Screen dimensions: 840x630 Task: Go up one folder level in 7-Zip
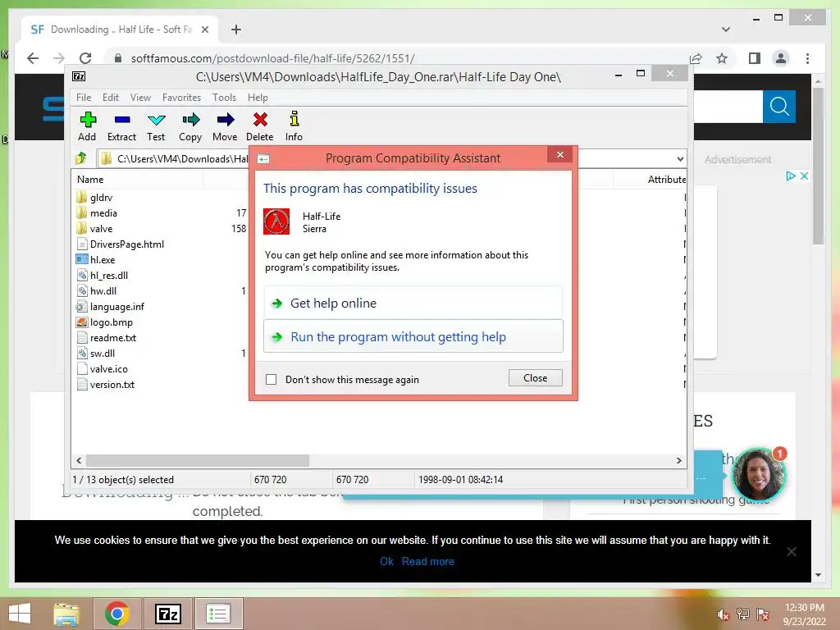[81, 158]
